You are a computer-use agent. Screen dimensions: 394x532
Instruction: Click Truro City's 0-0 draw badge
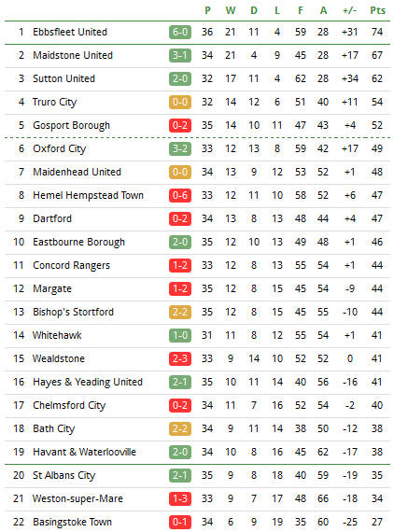[180, 102]
